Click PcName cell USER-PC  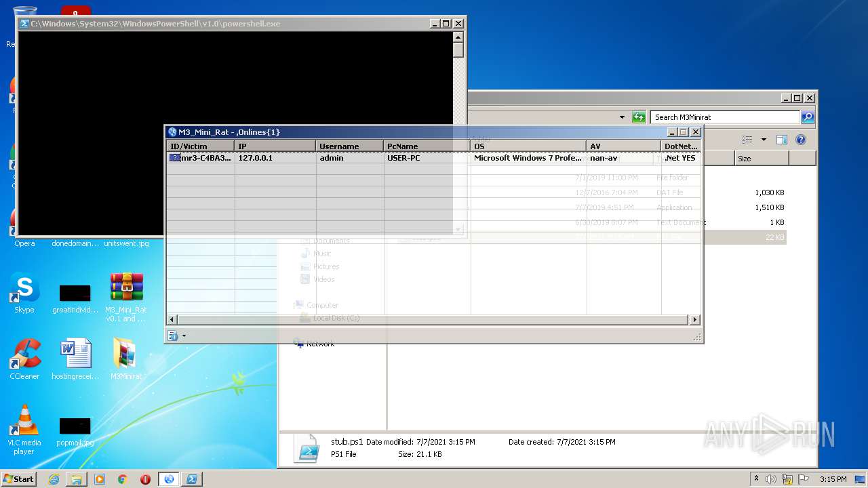point(403,158)
